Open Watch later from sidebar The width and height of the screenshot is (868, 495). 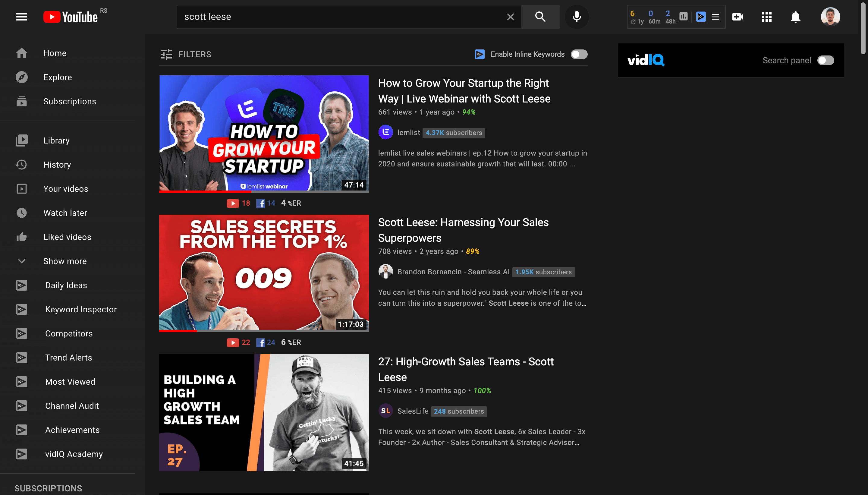[x=65, y=213]
